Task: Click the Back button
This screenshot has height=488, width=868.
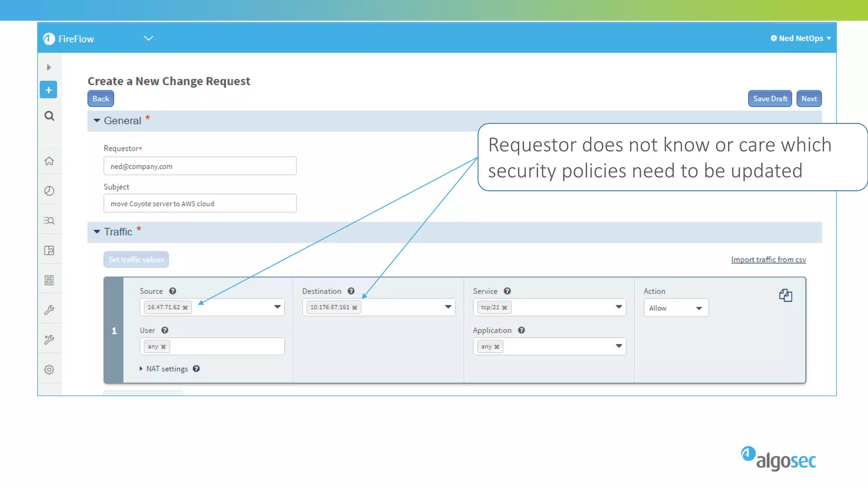Action: pyautogui.click(x=101, y=99)
